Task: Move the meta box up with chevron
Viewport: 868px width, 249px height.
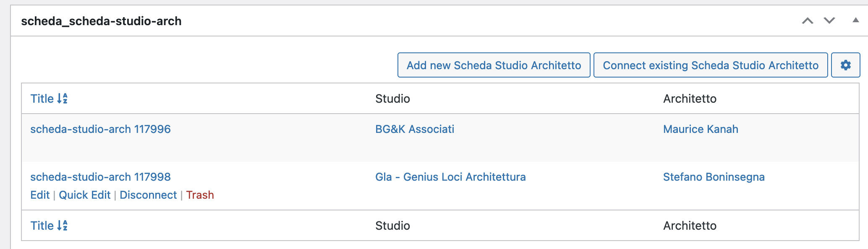Action: [x=808, y=21]
